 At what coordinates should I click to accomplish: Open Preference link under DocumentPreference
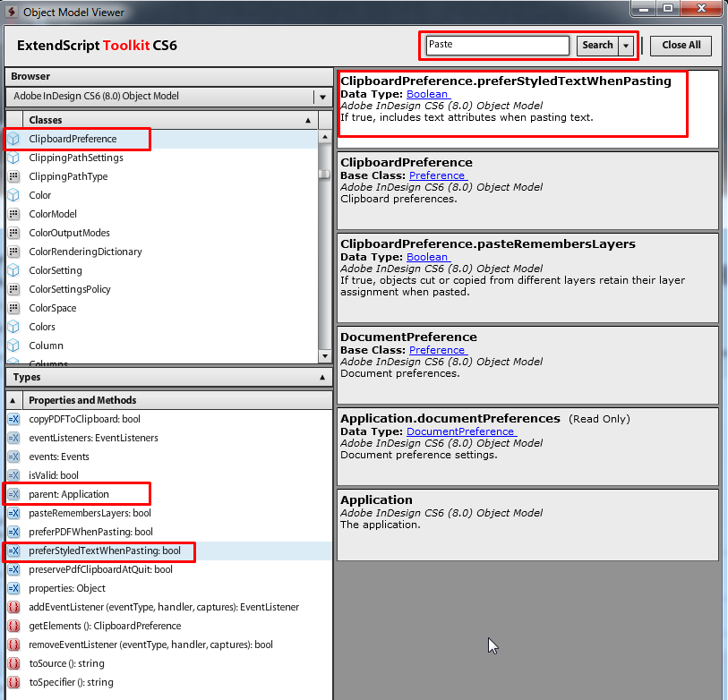pyautogui.click(x=437, y=350)
